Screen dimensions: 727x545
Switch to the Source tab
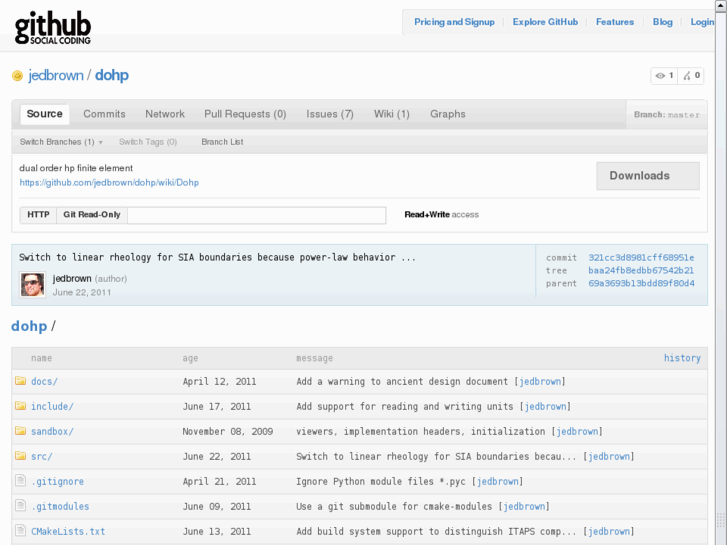45,114
